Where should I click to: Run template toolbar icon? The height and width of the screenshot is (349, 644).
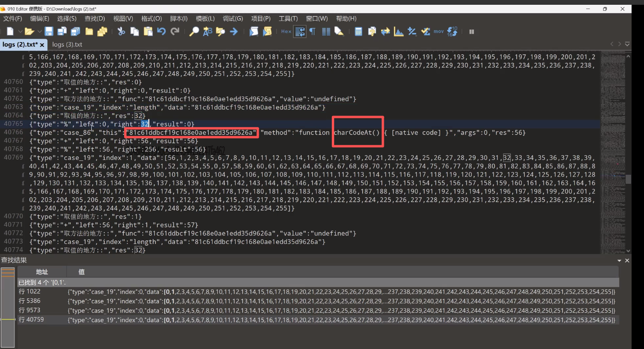pyautogui.click(x=267, y=32)
